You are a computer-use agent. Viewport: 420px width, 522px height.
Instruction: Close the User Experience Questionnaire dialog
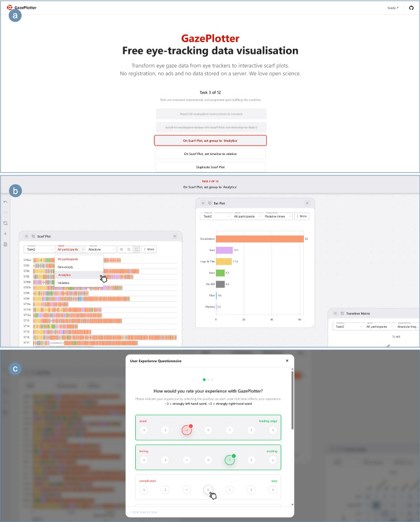(x=287, y=361)
